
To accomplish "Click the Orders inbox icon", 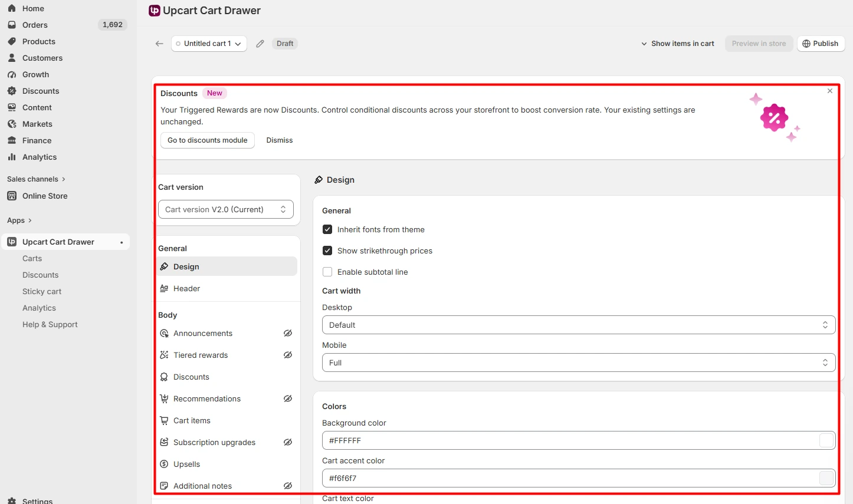I will (x=12, y=25).
